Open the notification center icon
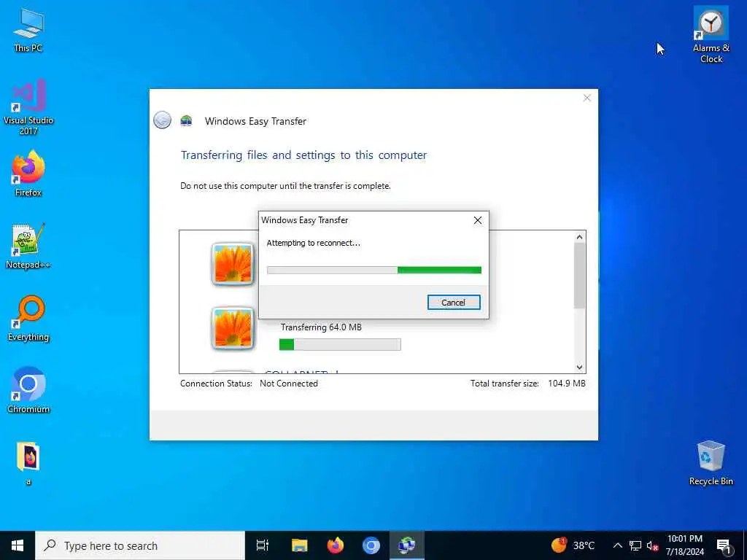The height and width of the screenshot is (560, 747). click(724, 545)
